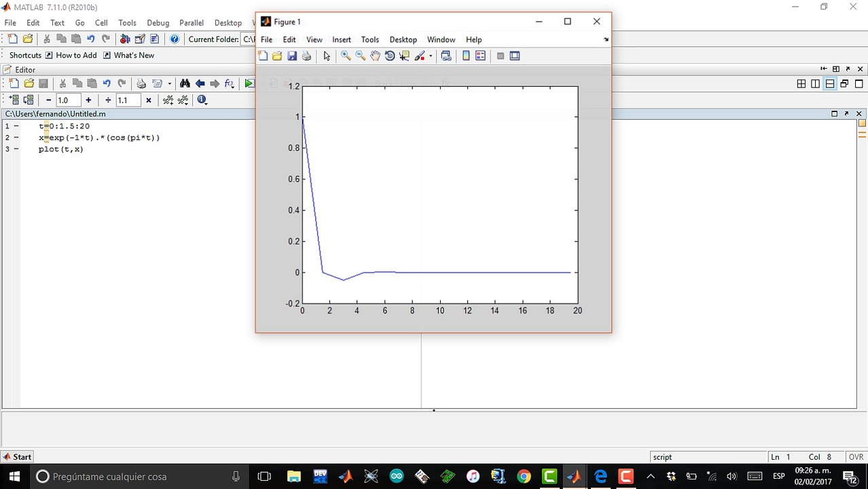Select the Data Cursor tool
This screenshot has height=489, width=868.
404,56
